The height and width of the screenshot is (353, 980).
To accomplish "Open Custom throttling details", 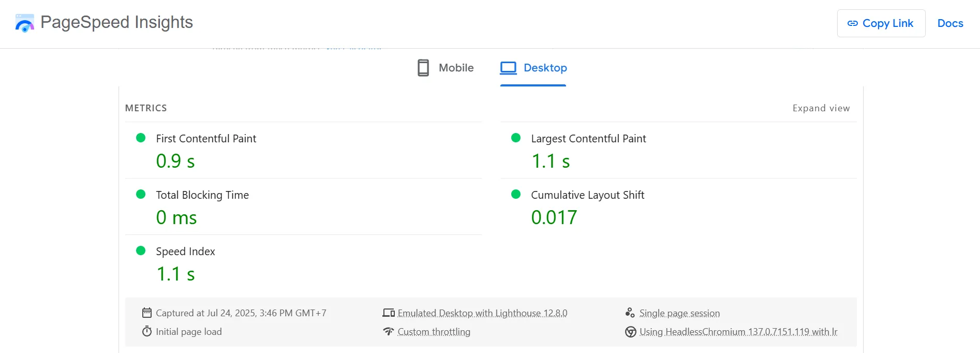I will click(x=434, y=332).
